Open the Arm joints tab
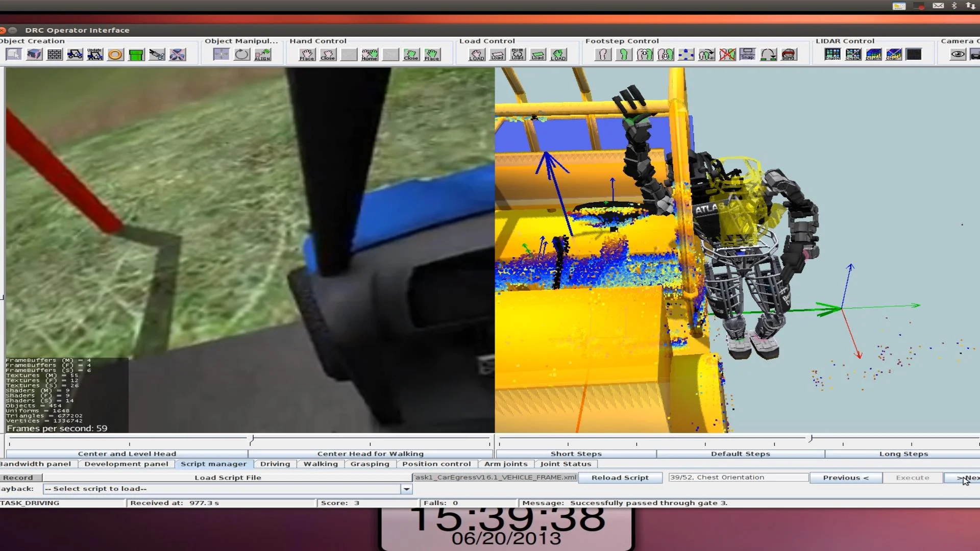980x551 pixels. pyautogui.click(x=506, y=464)
